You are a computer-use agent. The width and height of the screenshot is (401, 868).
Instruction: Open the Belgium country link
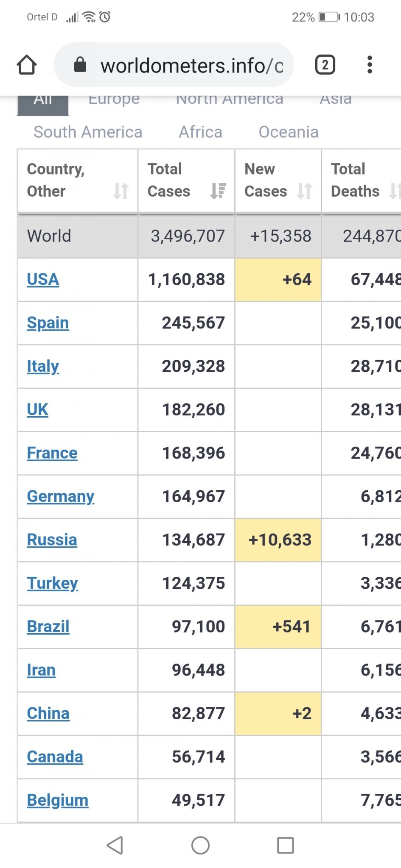tap(57, 800)
